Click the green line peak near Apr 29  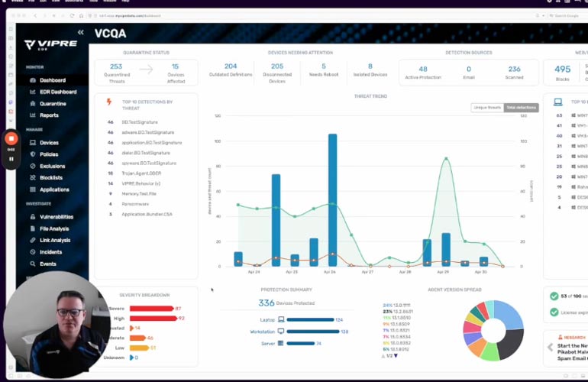(446, 158)
